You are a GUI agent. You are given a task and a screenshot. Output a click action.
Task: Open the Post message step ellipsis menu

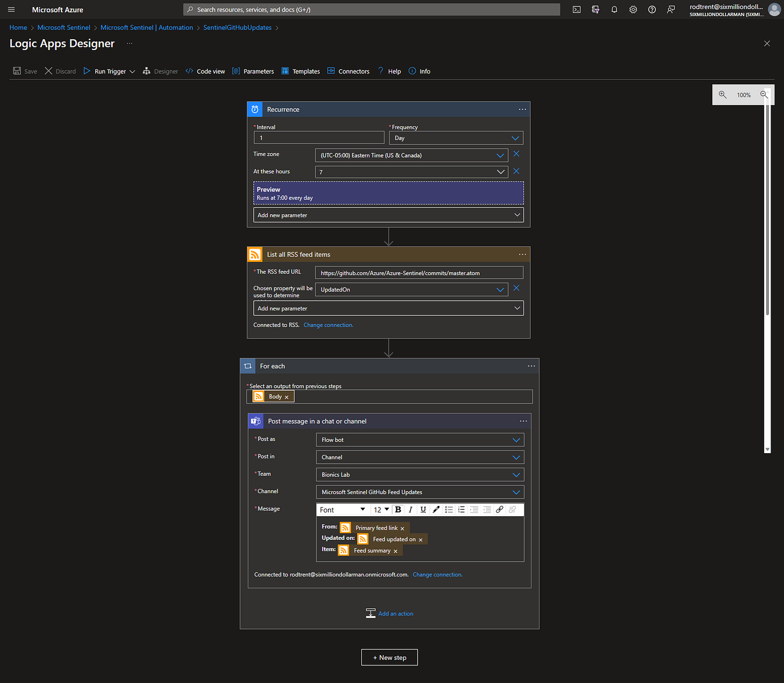click(x=523, y=421)
